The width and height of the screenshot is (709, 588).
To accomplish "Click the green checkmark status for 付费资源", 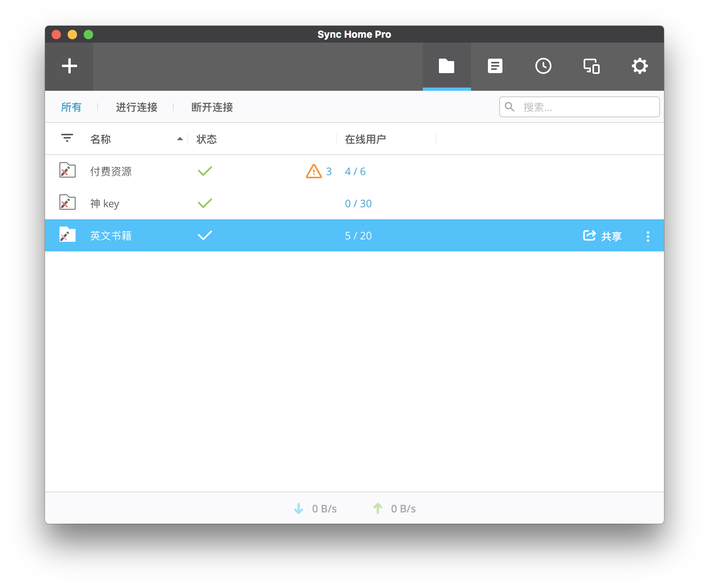I will pyautogui.click(x=205, y=171).
